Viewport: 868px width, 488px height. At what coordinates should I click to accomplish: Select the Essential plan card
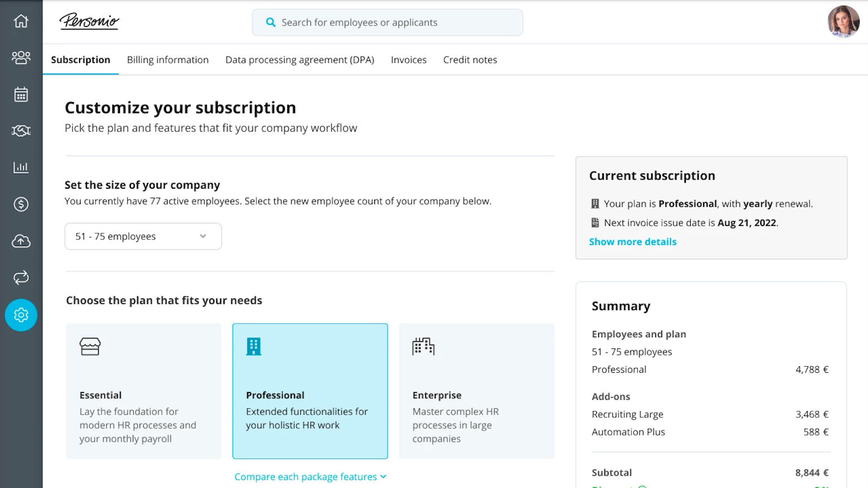click(x=143, y=391)
